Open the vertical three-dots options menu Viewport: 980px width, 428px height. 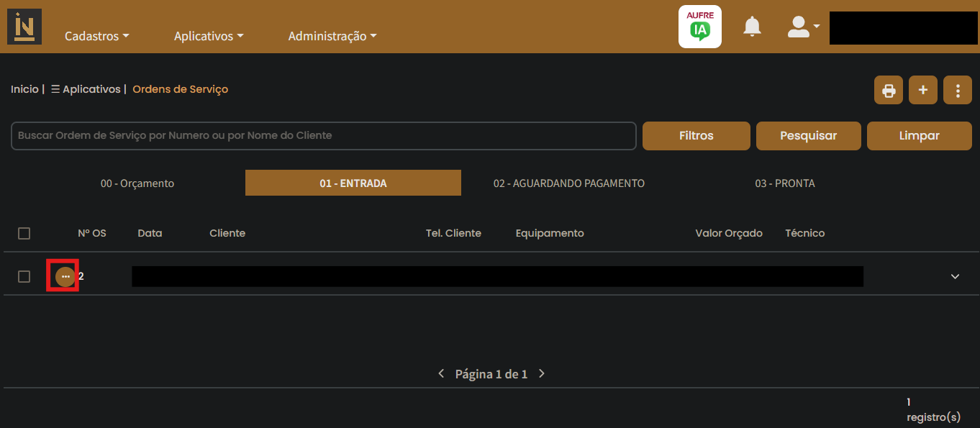(957, 91)
